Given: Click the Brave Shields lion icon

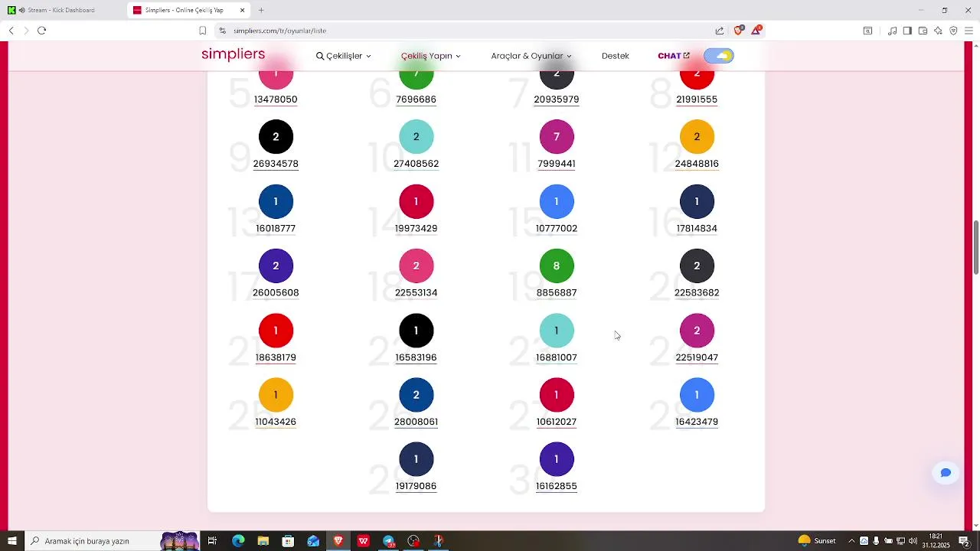Looking at the screenshot, I should [738, 31].
